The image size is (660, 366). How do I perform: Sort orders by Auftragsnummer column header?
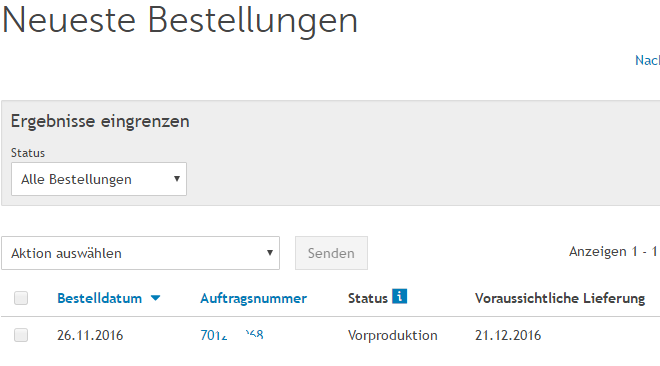coord(253,298)
